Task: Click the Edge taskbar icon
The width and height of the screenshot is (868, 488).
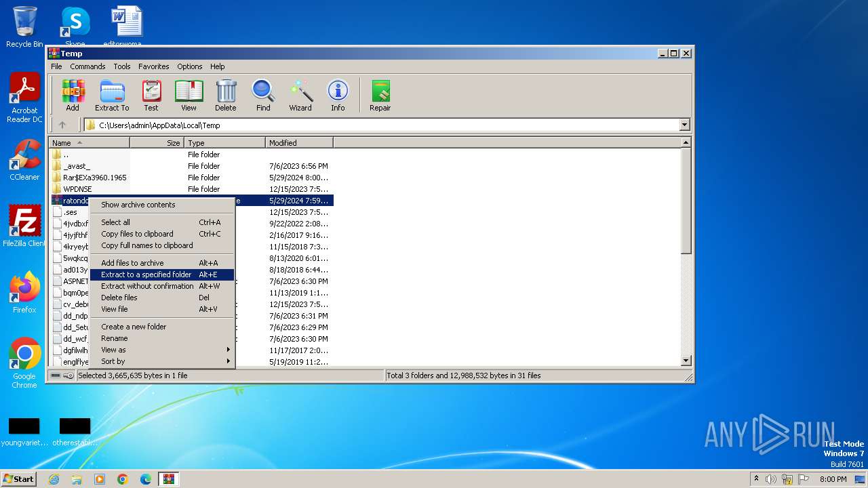Action: tap(146, 479)
